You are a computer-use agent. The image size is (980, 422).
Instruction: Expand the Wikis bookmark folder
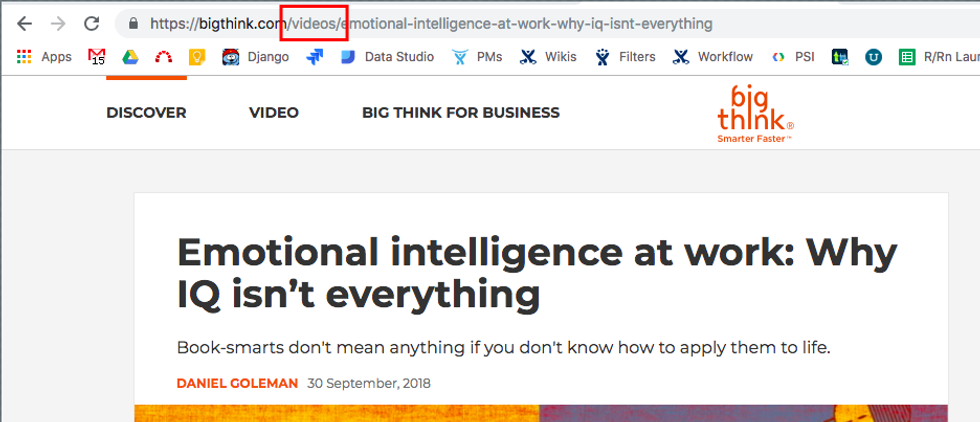[x=549, y=57]
